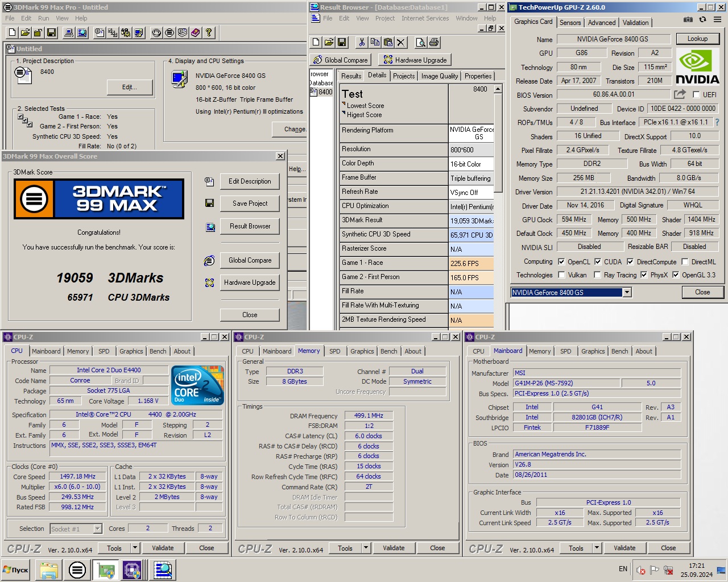This screenshot has height=582, width=728.
Task: Click Validate in CPU-Z Mainboard window
Action: (624, 548)
